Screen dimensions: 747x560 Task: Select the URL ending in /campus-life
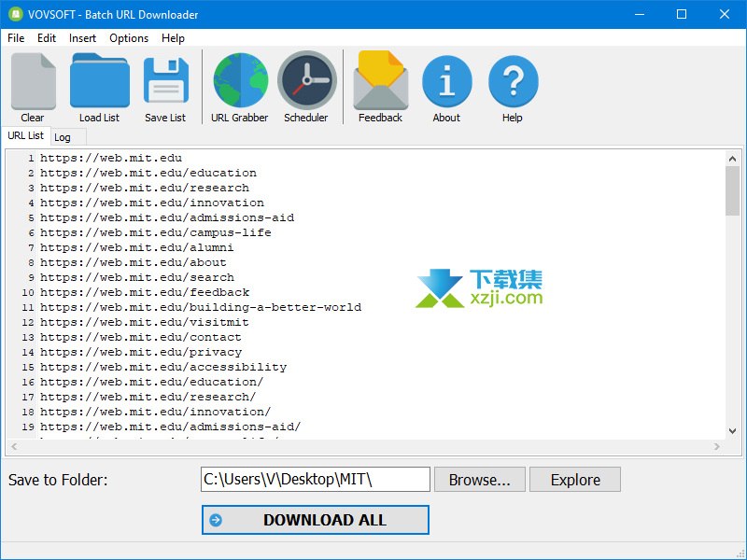pyautogui.click(x=156, y=232)
